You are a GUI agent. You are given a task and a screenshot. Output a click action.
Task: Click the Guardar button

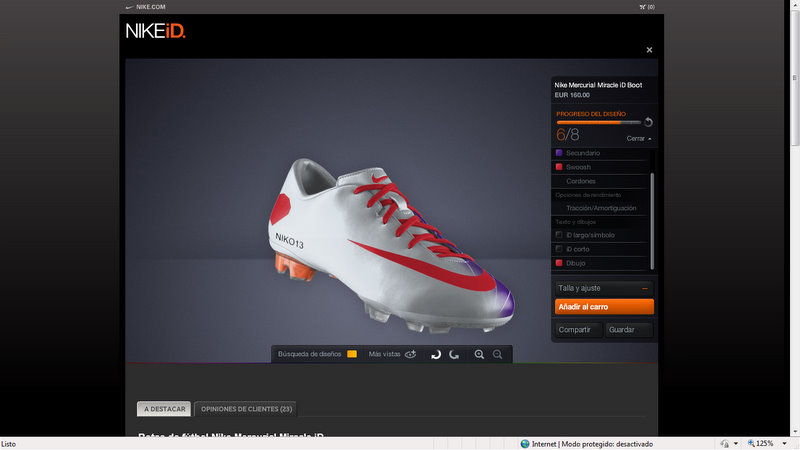(629, 330)
